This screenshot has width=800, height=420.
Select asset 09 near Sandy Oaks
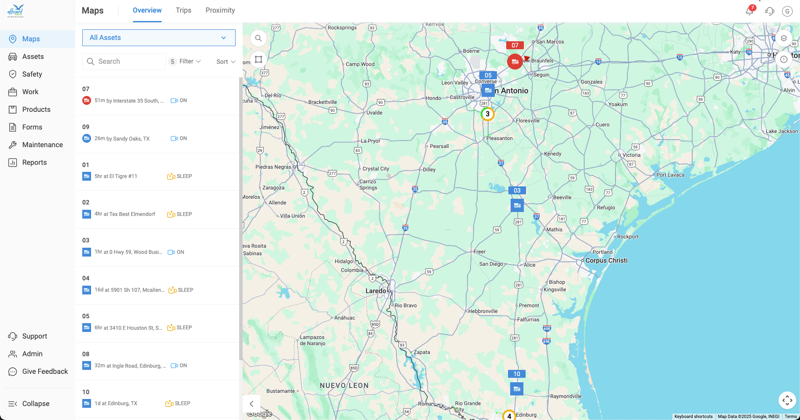pyautogui.click(x=159, y=134)
